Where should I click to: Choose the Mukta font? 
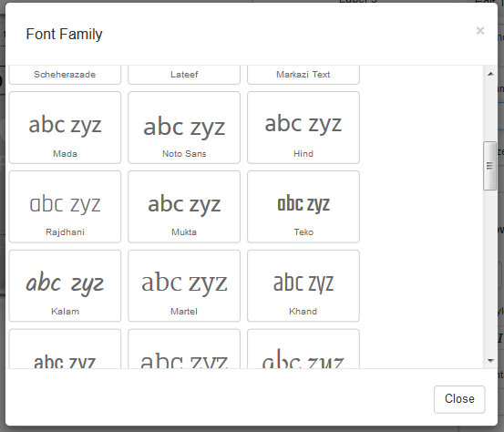184,206
